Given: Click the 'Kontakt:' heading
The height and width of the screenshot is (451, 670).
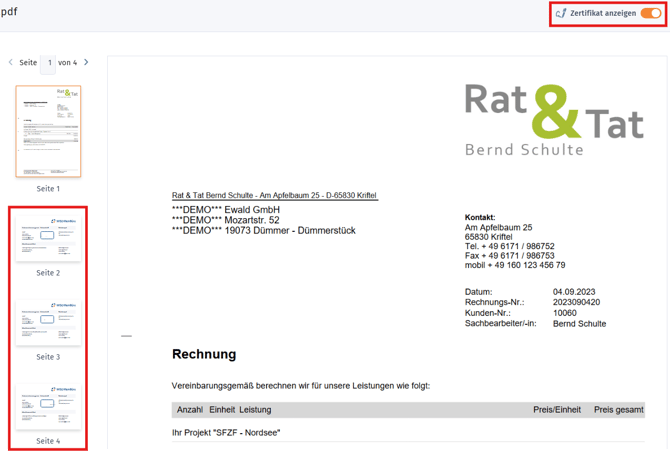Looking at the screenshot, I should [480, 217].
